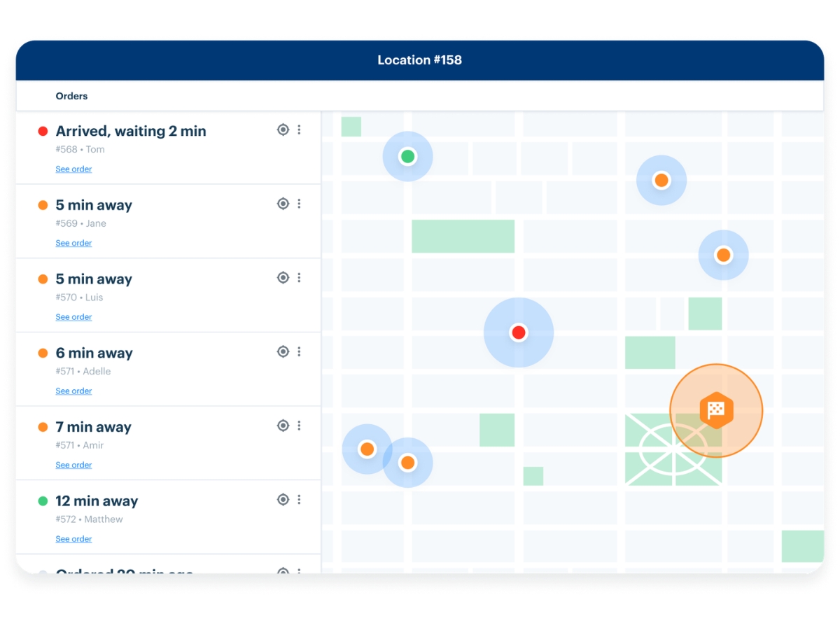Click the "7 min away" heading
The image size is (840, 630).
[94, 427]
